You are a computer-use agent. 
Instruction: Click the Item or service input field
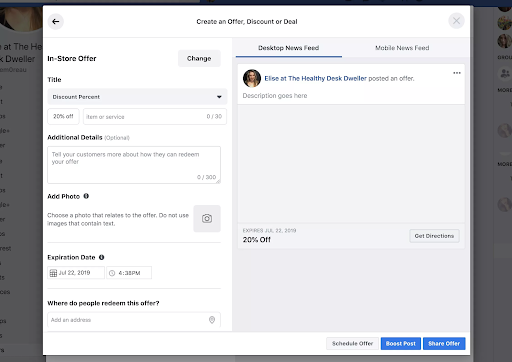click(155, 117)
